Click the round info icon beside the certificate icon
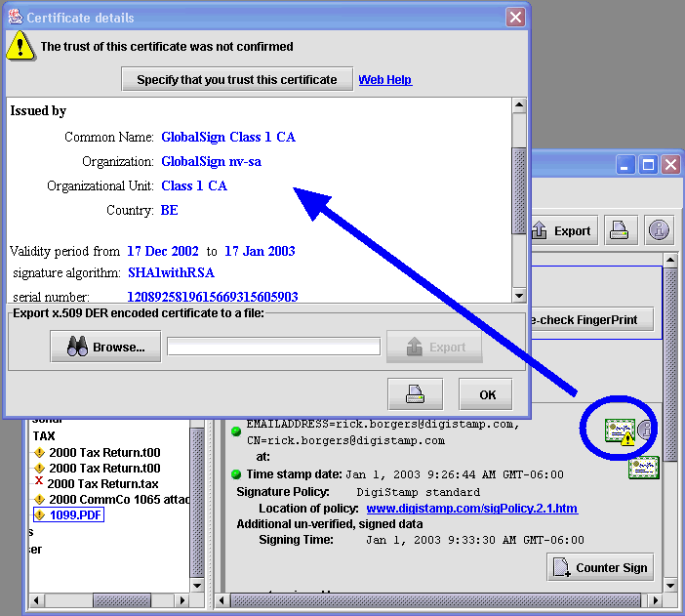The width and height of the screenshot is (685, 616). coord(646,430)
